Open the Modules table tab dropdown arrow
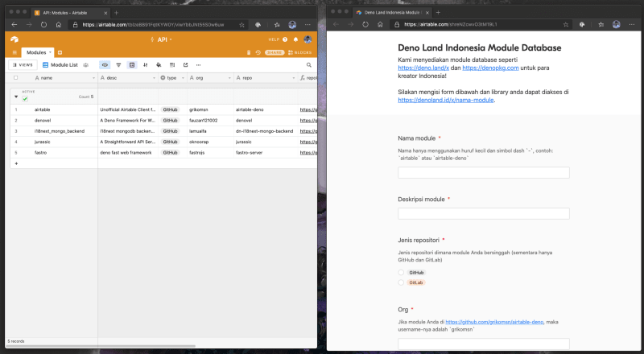This screenshot has height=354, width=644. [x=50, y=52]
